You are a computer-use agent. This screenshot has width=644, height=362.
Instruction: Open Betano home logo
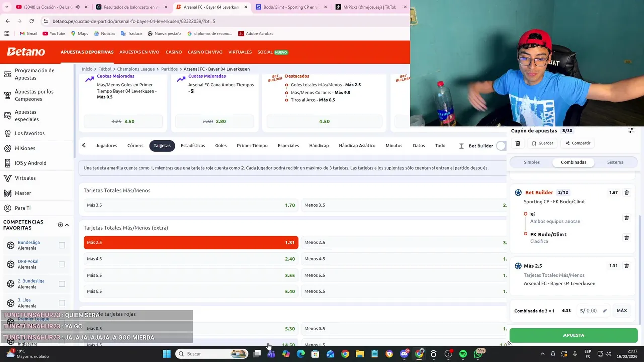[26, 52]
